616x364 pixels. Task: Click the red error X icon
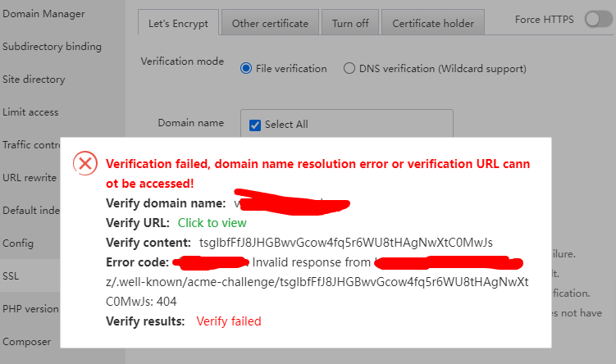[85, 163]
